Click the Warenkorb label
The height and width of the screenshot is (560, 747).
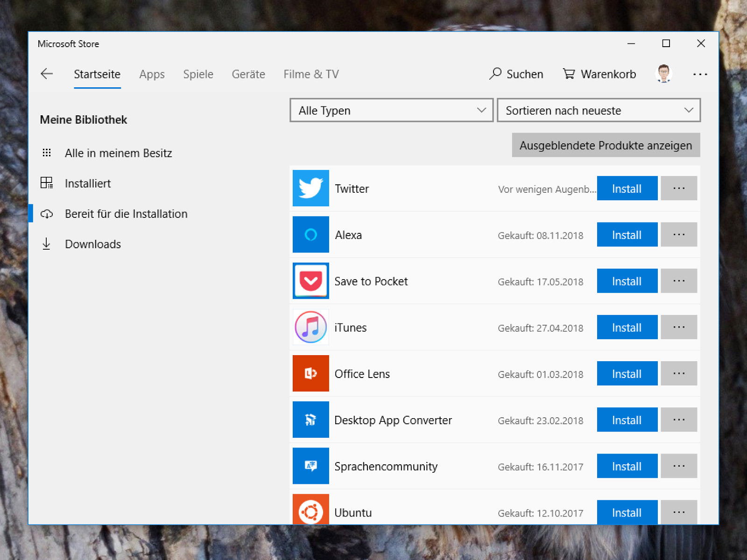pos(608,74)
